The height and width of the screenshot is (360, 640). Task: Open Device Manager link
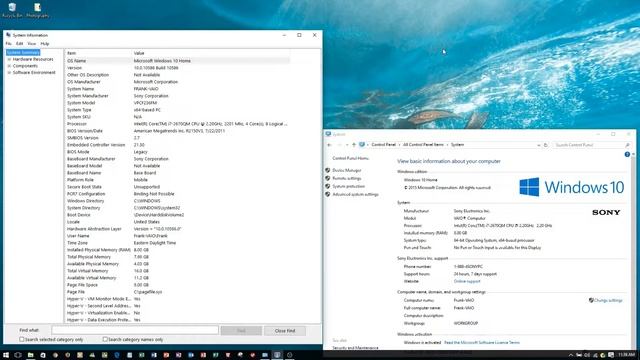347,170
